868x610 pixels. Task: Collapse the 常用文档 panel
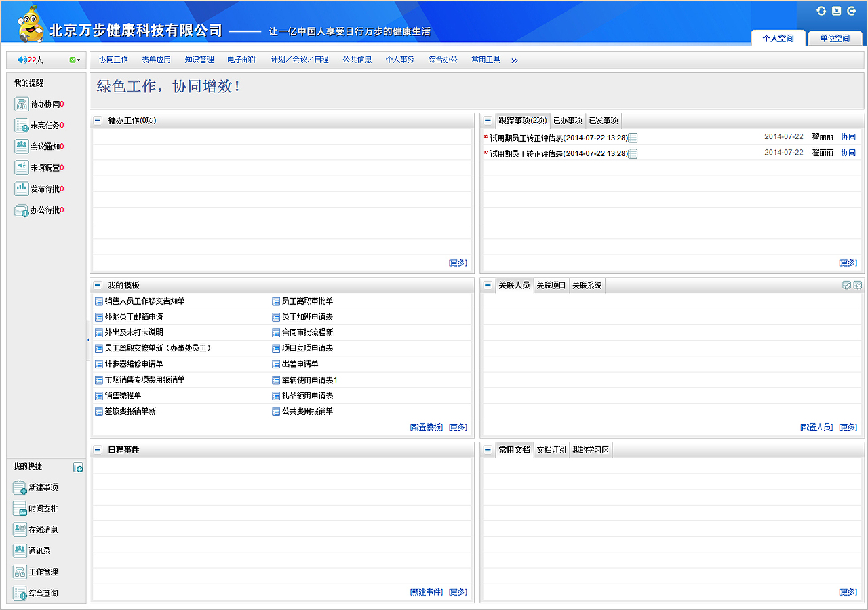[488, 450]
